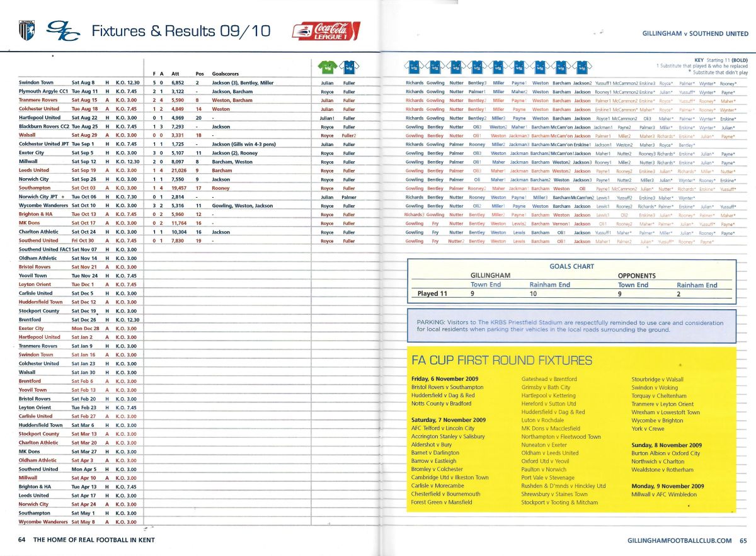This screenshot has width=756, height=556.
Task: Click the Coca-Cola League 1 logo
Action: (326, 31)
